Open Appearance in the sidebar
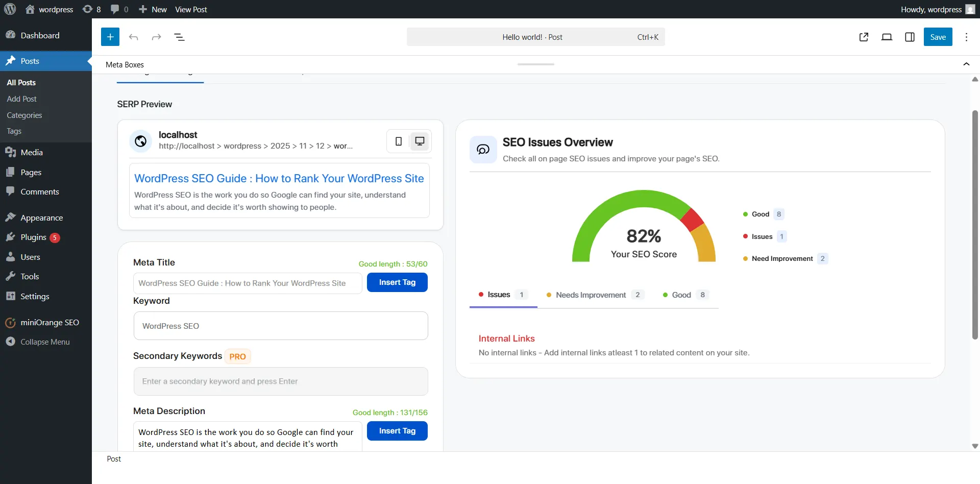Viewport: 980px width, 484px height. point(46,217)
